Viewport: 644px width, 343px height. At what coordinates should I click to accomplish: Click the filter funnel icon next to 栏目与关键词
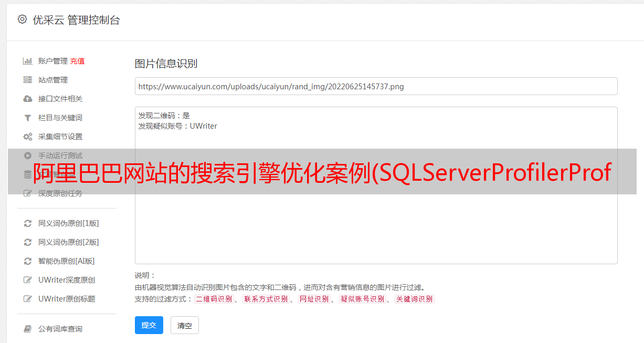[x=28, y=118]
